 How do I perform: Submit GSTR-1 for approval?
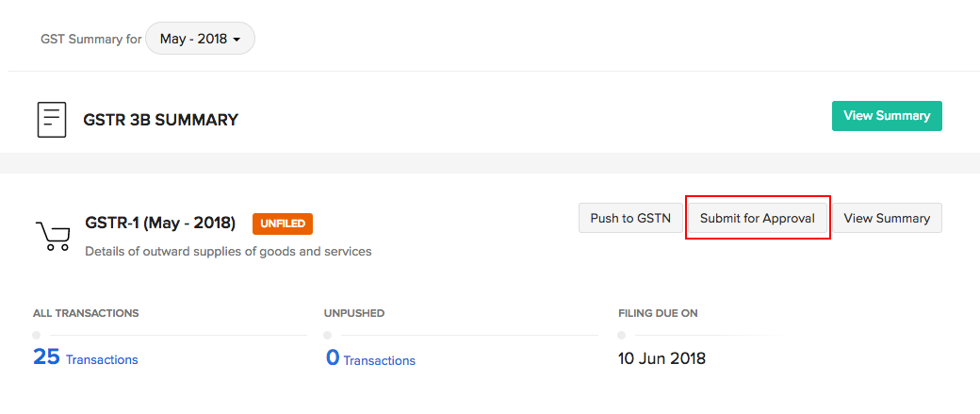757,218
